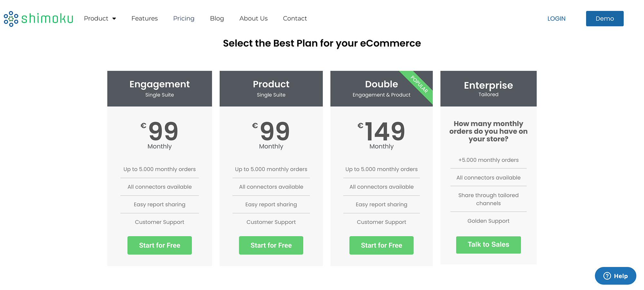The height and width of the screenshot is (290, 644).
Task: Start for Free on Product plan
Action: tap(271, 245)
